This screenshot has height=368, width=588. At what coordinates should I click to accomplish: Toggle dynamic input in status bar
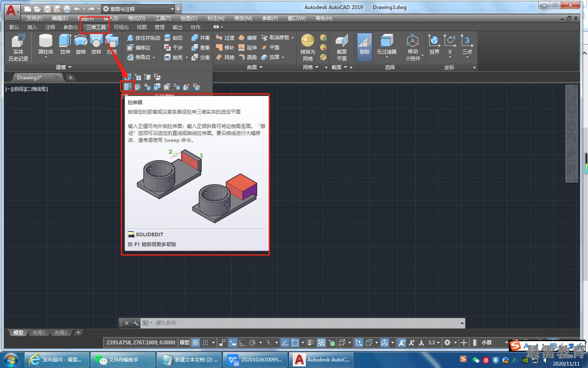(232, 343)
